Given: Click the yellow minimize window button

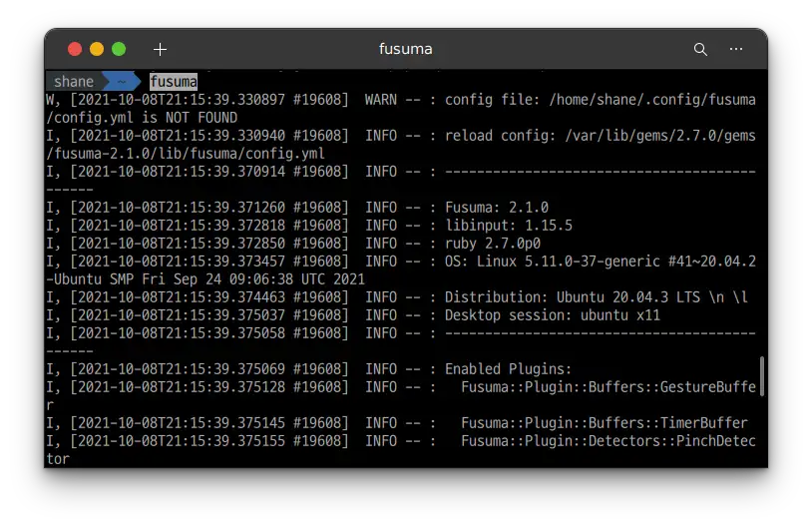Looking at the screenshot, I should [97, 49].
